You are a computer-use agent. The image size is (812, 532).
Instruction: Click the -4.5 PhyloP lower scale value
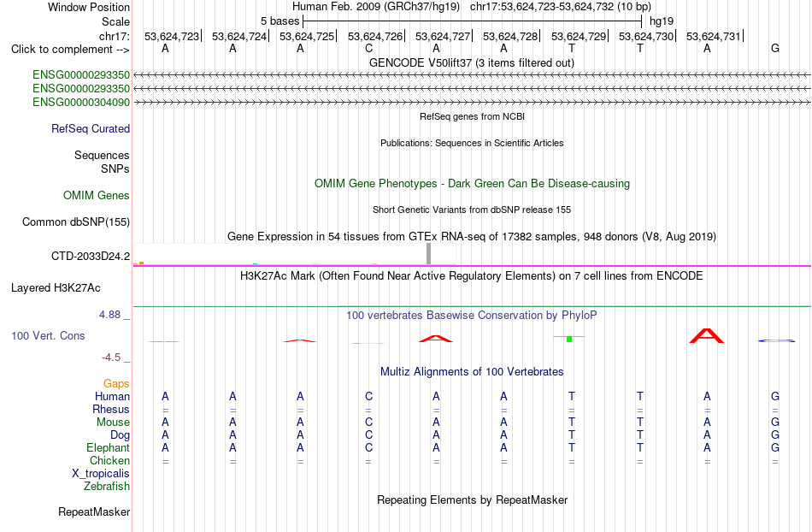click(x=111, y=358)
